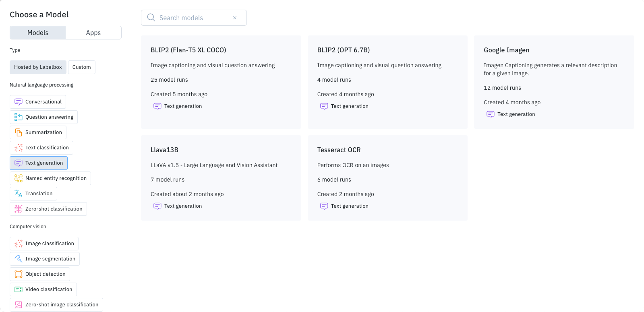This screenshot has height=312, width=644.
Task: Click the Object detection bounding box icon
Action: pos(19,274)
